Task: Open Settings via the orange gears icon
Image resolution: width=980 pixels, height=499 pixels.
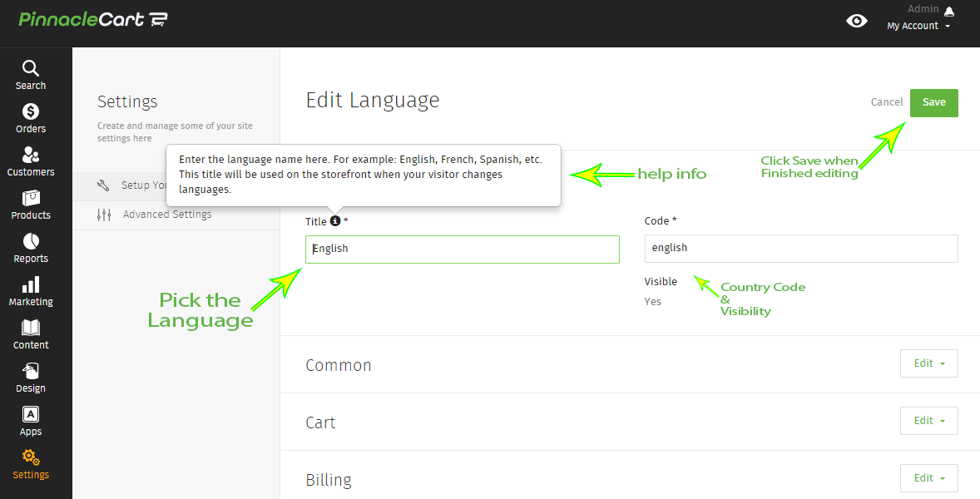Action: pos(31,457)
